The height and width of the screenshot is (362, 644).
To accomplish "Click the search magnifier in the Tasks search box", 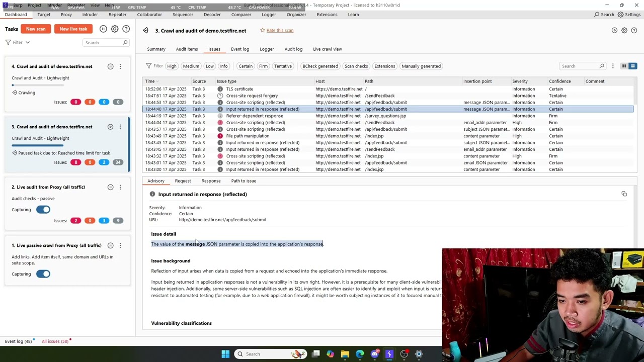I will coord(125,43).
